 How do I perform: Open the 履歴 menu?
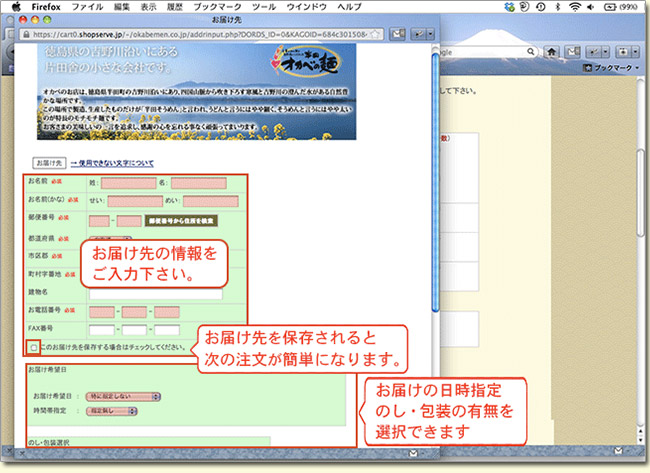tap(174, 6)
